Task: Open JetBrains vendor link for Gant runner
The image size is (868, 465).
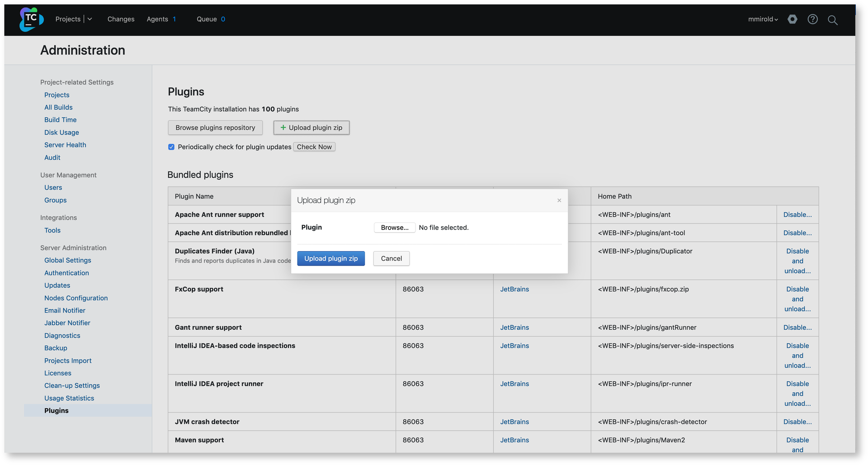Action: click(x=514, y=327)
